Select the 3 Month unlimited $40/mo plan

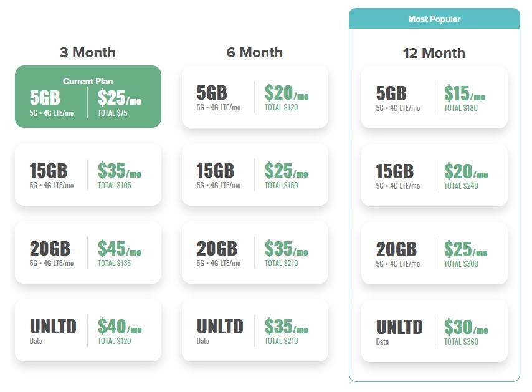[88, 330]
